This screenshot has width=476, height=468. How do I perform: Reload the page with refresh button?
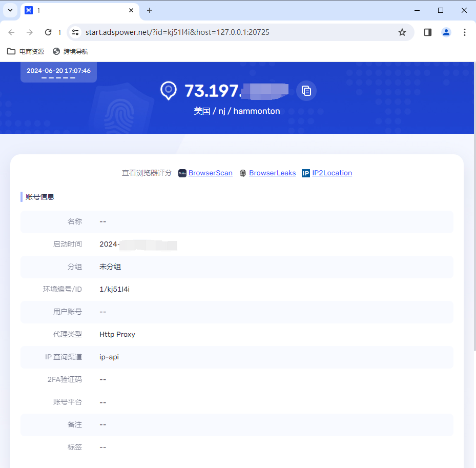[48, 32]
